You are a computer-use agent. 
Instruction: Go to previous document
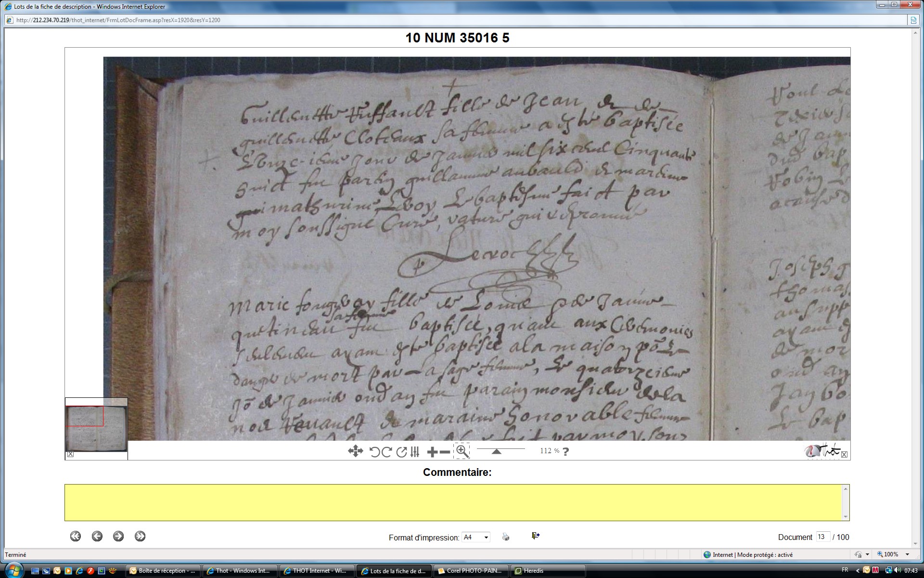[x=97, y=536]
